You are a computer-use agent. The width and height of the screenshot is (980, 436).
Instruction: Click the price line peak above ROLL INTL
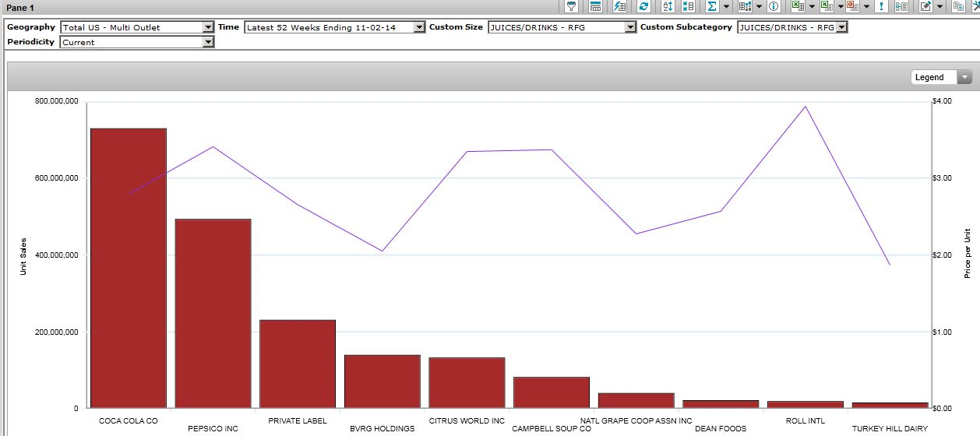806,107
